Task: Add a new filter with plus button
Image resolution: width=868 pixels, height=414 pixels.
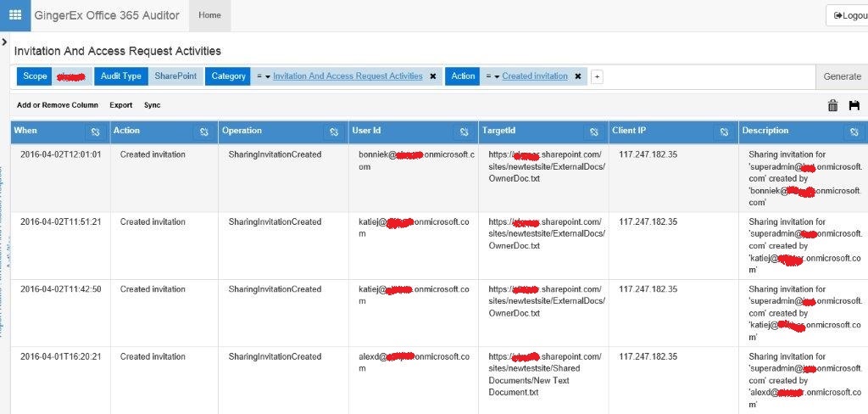Action: (596, 77)
